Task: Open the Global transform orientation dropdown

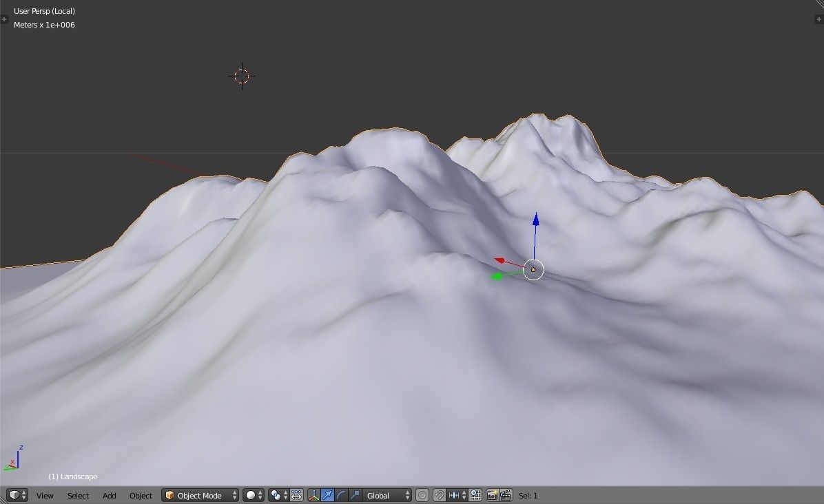Action: pos(387,495)
